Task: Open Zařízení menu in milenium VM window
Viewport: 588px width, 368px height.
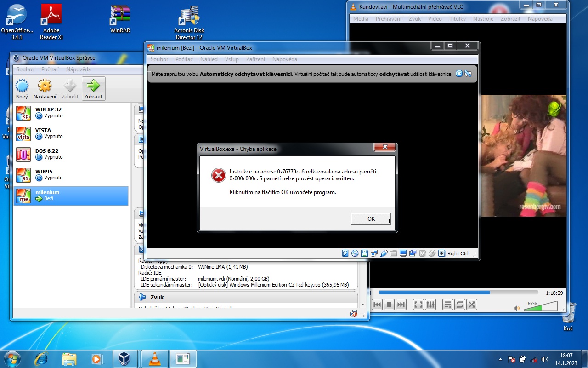Action: click(x=255, y=59)
